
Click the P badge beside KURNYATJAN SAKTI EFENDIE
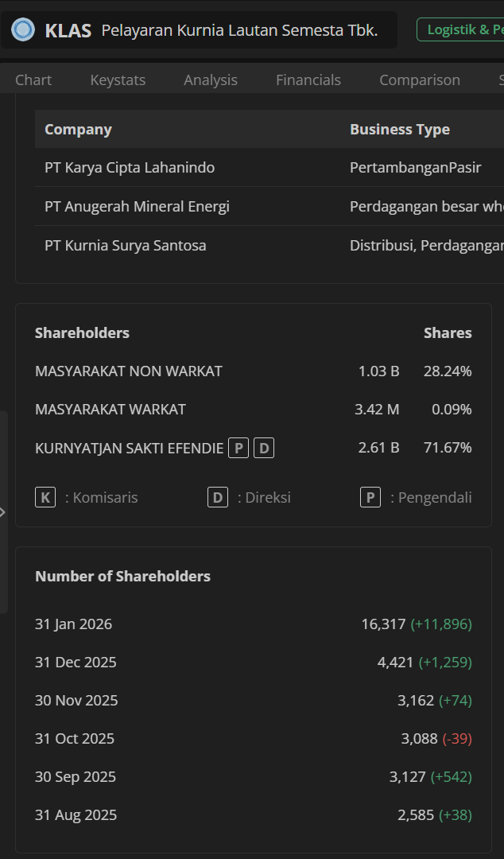238,447
